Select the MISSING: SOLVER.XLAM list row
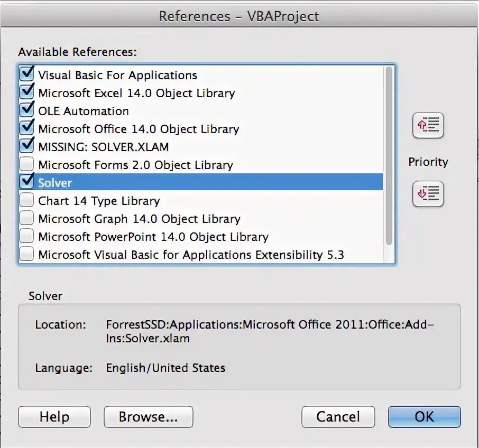 (x=201, y=147)
